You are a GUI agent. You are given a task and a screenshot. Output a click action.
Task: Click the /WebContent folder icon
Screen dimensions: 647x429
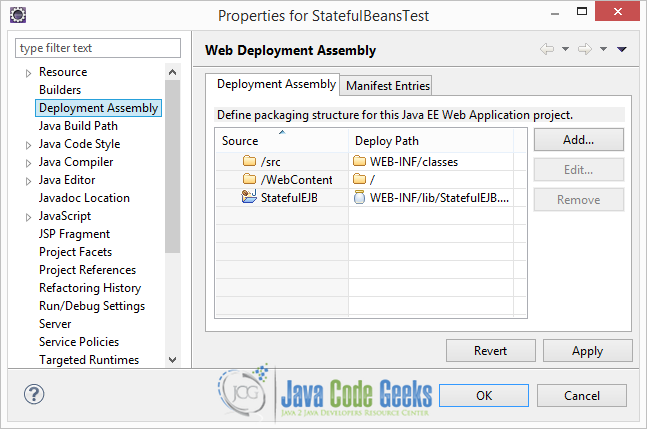(249, 179)
